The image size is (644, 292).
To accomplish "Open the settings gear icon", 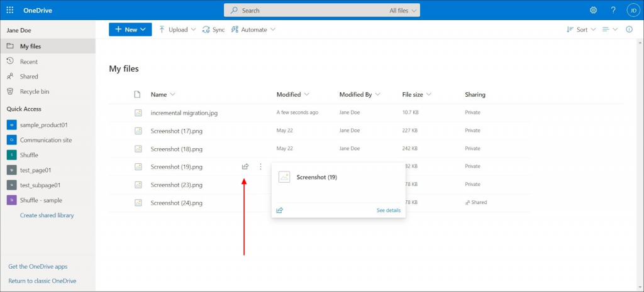I will point(593,10).
